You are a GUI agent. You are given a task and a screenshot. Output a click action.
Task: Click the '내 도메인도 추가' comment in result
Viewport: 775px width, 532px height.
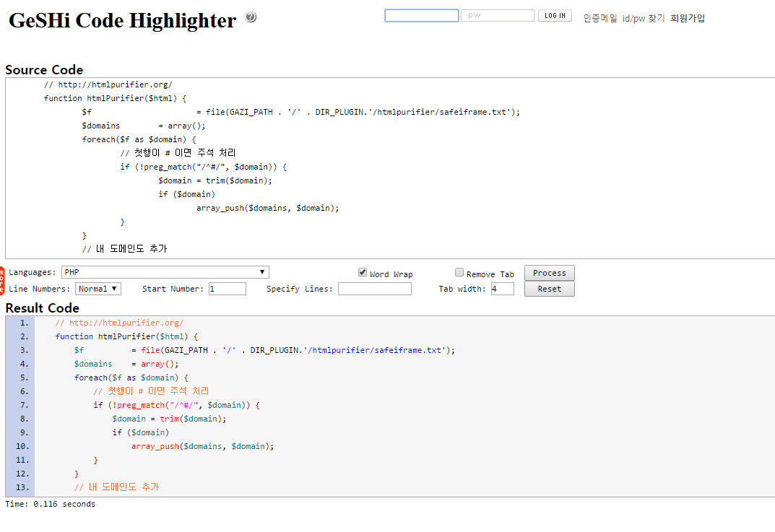[x=116, y=487]
